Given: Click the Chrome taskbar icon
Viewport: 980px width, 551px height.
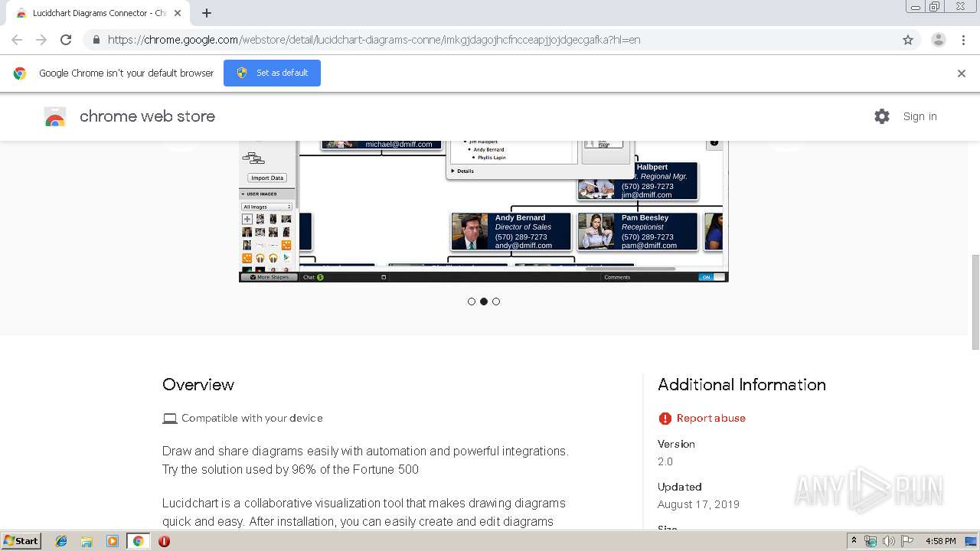Looking at the screenshot, I should click(138, 541).
